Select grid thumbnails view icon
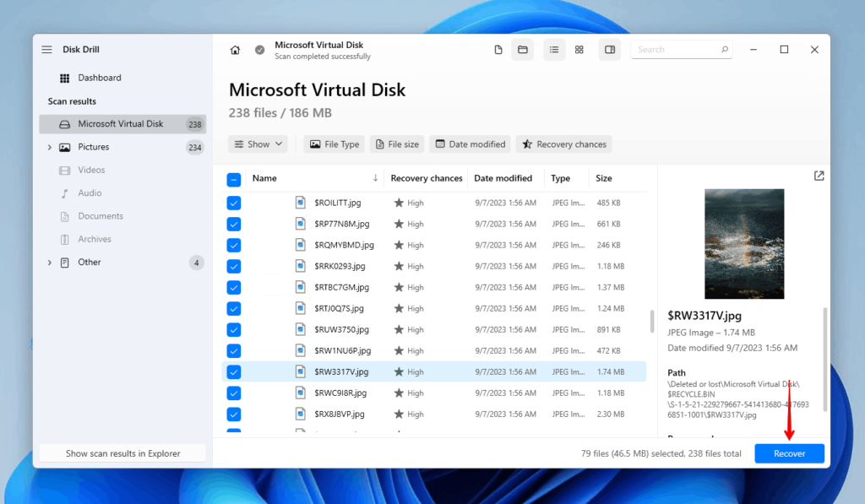The height and width of the screenshot is (504, 865). click(579, 50)
